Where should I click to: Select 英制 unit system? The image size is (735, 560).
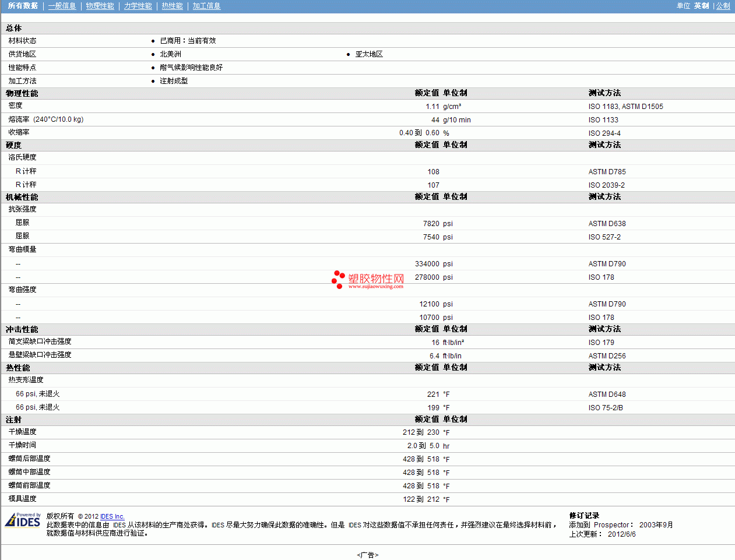tap(701, 6)
